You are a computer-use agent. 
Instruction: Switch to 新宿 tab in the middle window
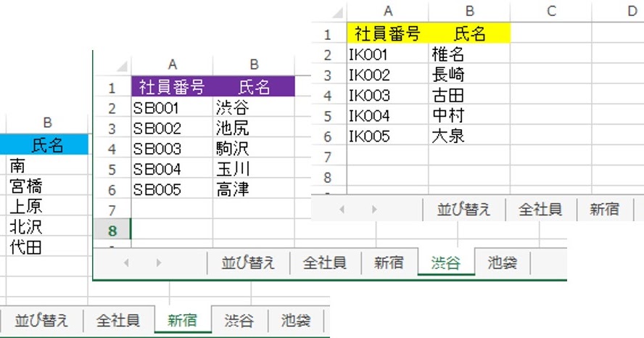[389, 262]
